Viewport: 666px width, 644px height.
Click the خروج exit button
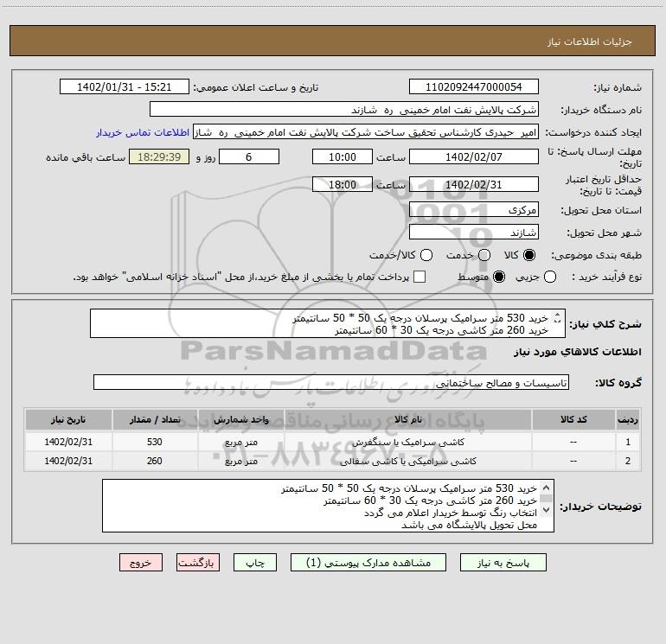tap(141, 563)
